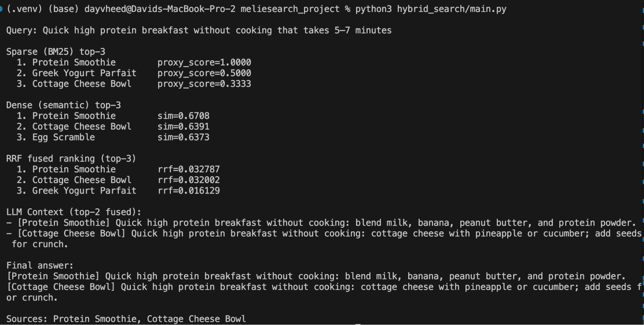
Task: Click the rrf=0.032787 score
Action: [x=189, y=169]
